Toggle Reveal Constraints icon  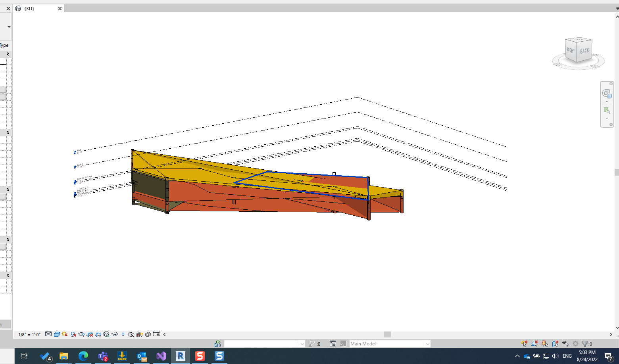pyautogui.click(x=156, y=334)
